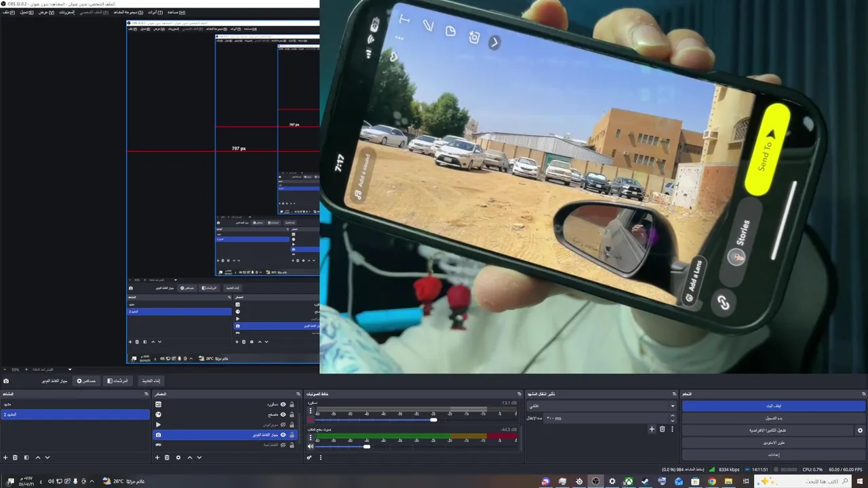Open the Settings (إعدادات) button in Controls
Screen dimensions: 868x488
click(774, 455)
